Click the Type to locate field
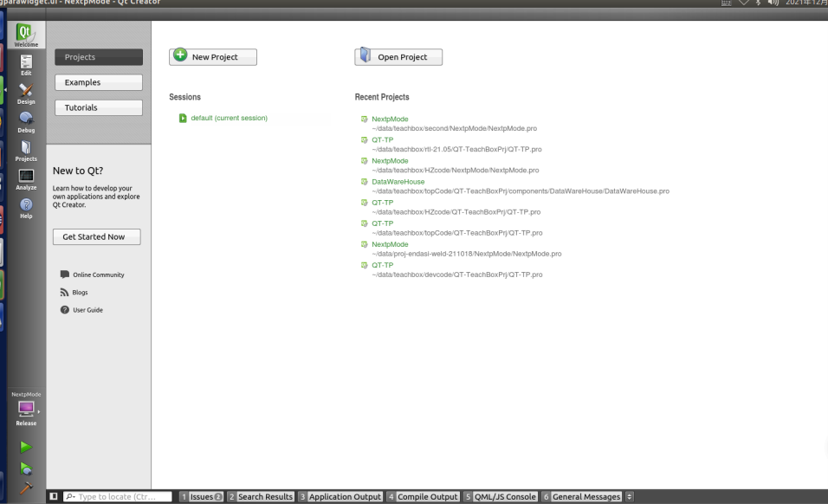Screen dimensions: 828x504 coord(118,496)
